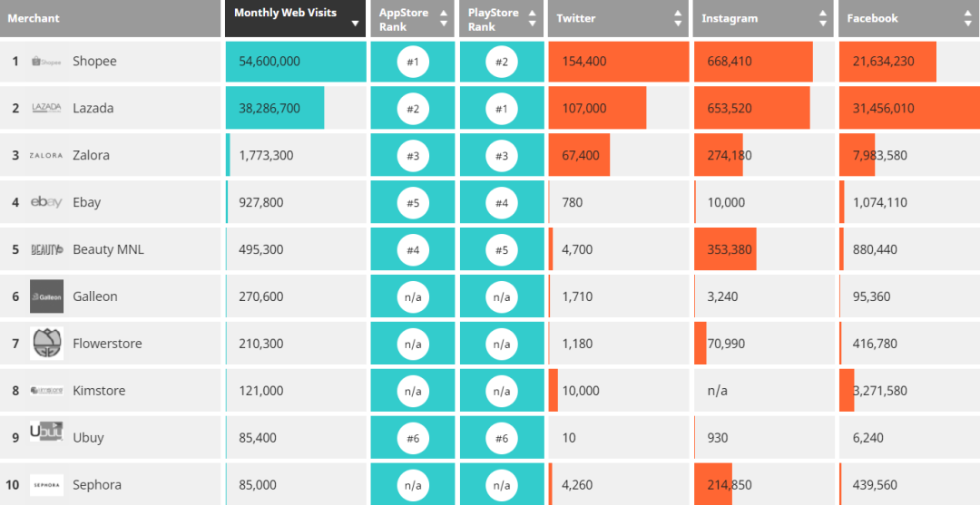Click Shopee's #1 AppStore rank badge
This screenshot has height=505, width=980.
click(x=413, y=62)
